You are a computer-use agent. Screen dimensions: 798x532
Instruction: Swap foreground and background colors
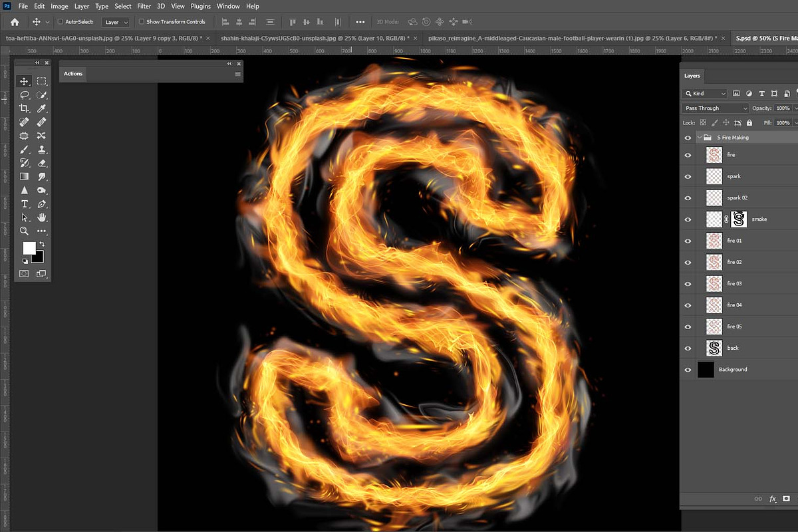pos(41,245)
